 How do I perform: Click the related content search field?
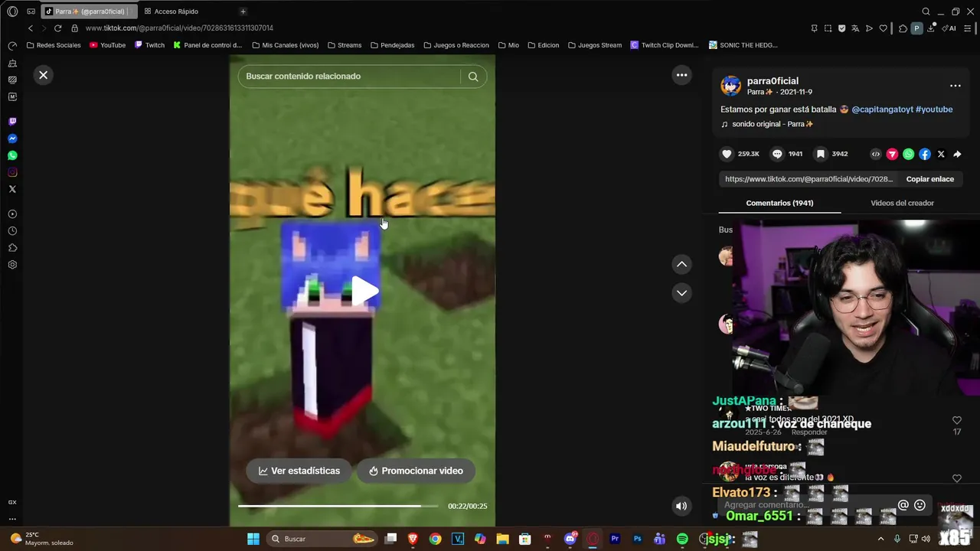(348, 77)
